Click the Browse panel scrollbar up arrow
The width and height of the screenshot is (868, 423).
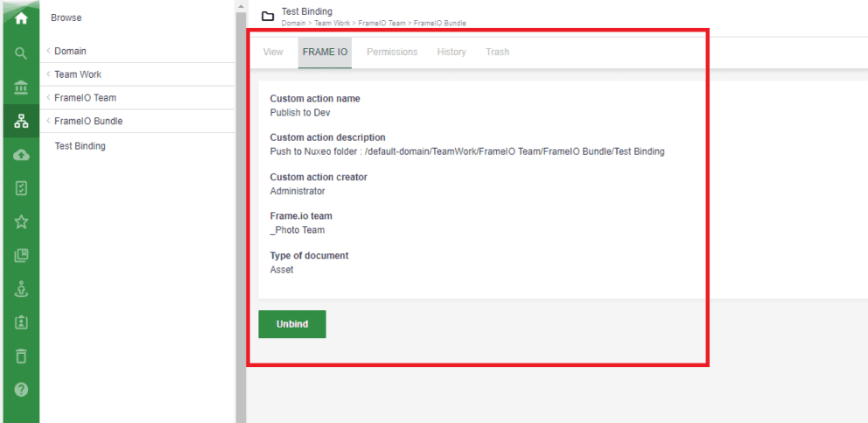(241, 5)
